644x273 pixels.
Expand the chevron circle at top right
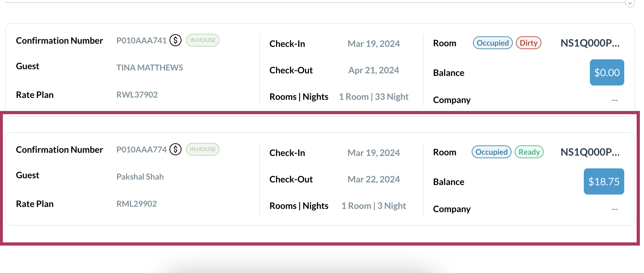(630, 3)
